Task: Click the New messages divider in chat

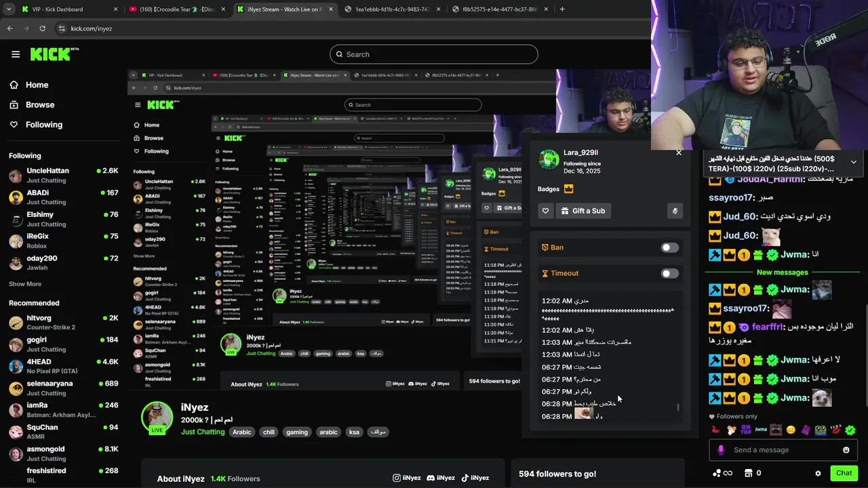Action: tap(782, 272)
